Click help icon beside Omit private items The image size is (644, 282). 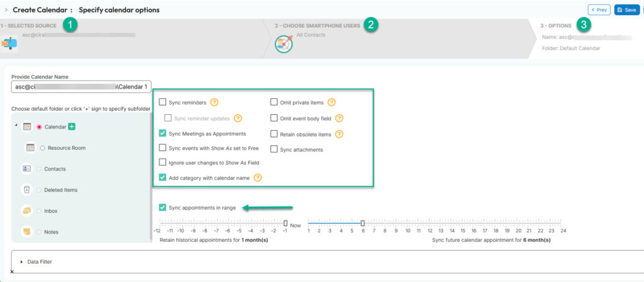(331, 102)
